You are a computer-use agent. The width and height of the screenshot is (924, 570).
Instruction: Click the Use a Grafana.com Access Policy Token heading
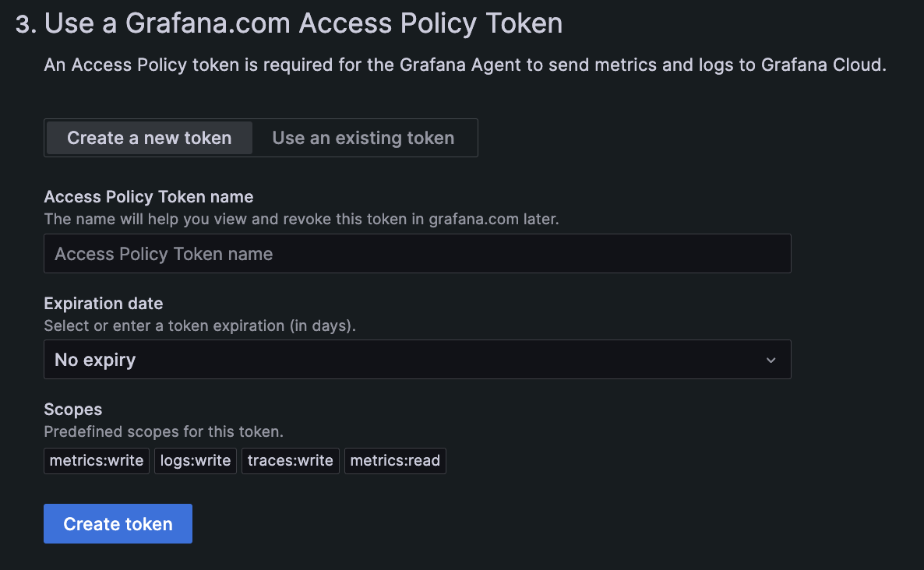point(303,23)
